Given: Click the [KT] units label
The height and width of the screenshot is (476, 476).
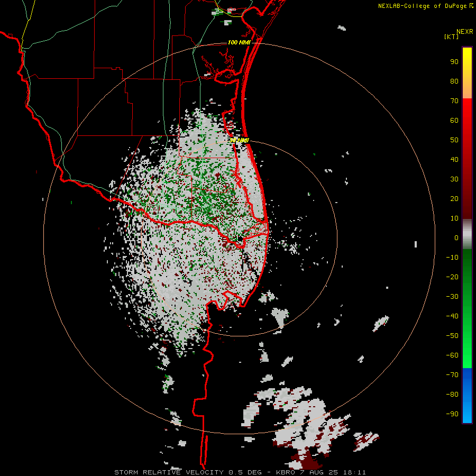Looking at the screenshot, I should [x=451, y=36].
